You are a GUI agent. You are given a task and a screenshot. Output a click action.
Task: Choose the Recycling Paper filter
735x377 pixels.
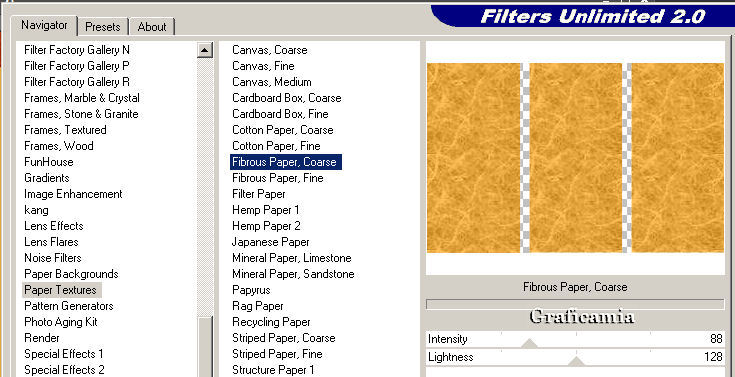[x=271, y=322]
